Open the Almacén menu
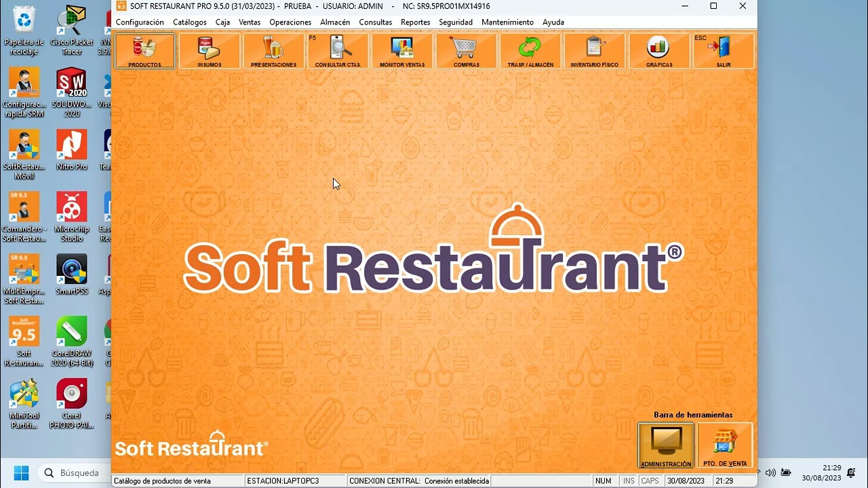 (x=335, y=22)
